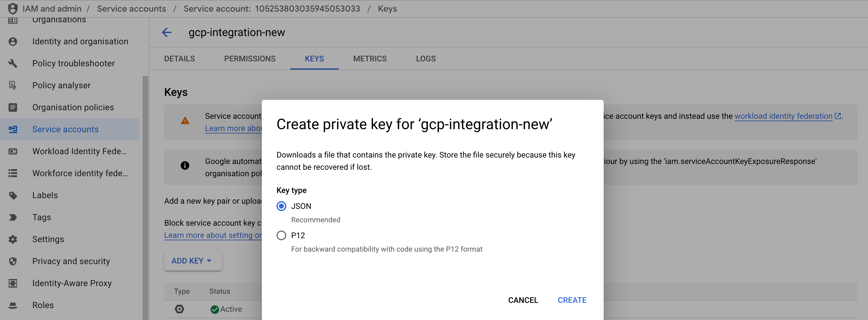Click the Workload Identity Federation card icon
868x320 pixels.
pyautogui.click(x=13, y=151)
